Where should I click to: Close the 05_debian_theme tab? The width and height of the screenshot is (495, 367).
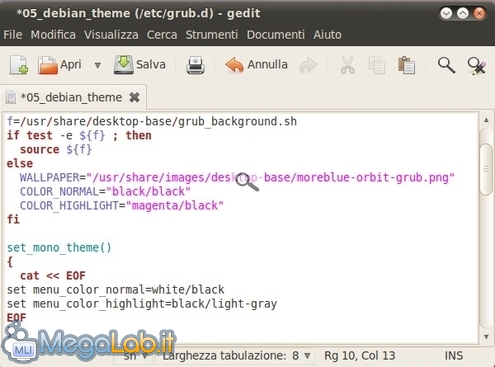[x=134, y=97]
